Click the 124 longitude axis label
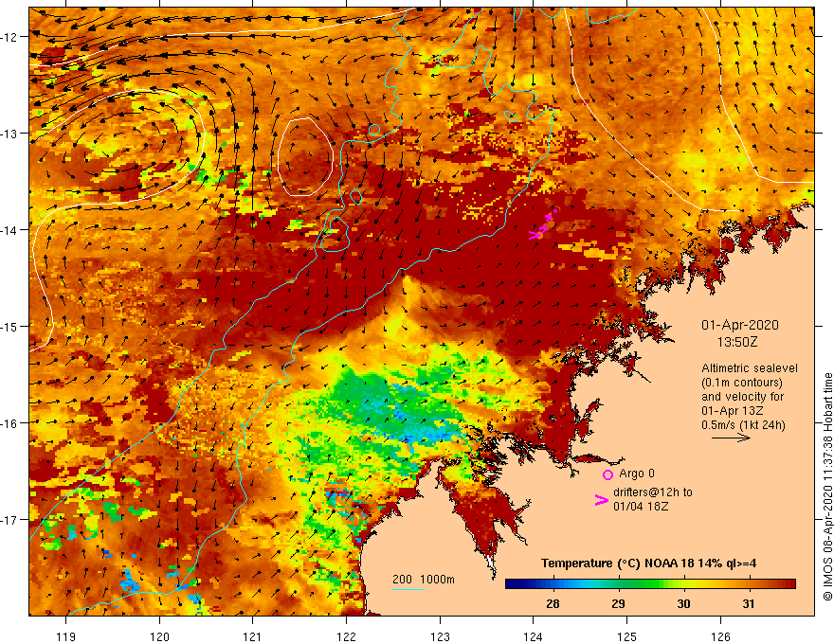 tap(534, 636)
